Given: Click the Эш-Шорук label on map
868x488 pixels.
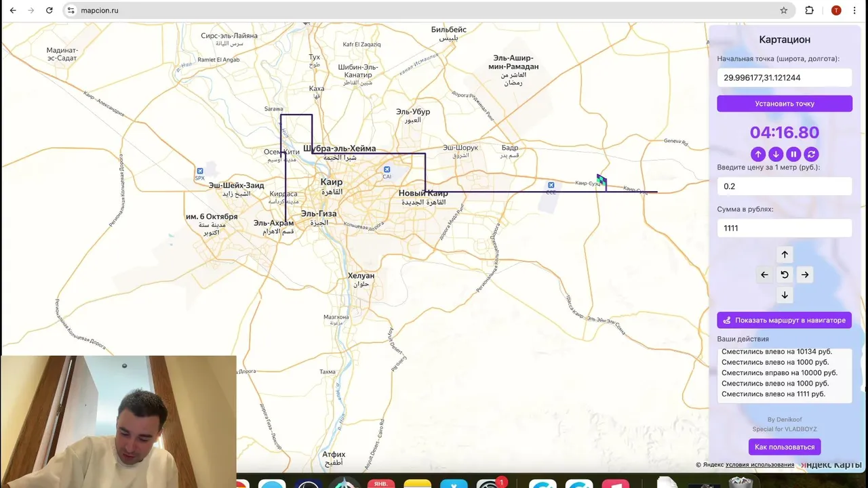Looking at the screenshot, I should (460, 148).
